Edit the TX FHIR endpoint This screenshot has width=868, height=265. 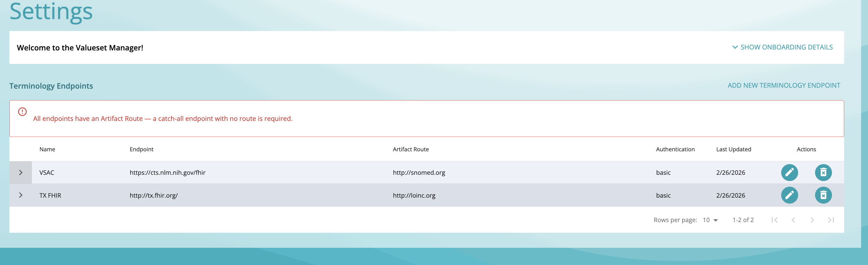[789, 195]
